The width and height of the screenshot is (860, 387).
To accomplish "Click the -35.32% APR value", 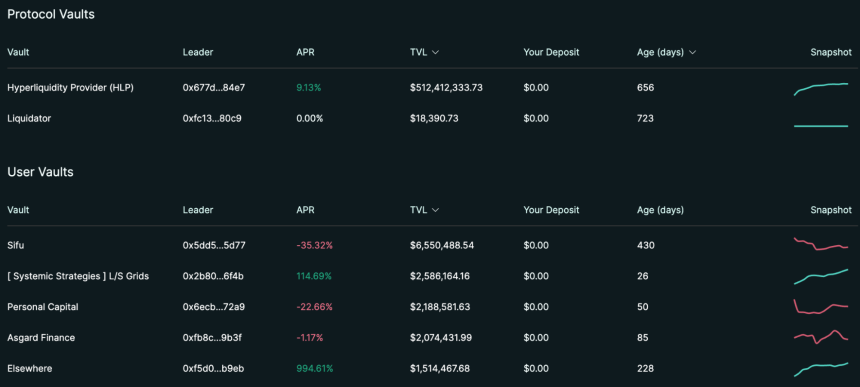I will click(x=315, y=246).
